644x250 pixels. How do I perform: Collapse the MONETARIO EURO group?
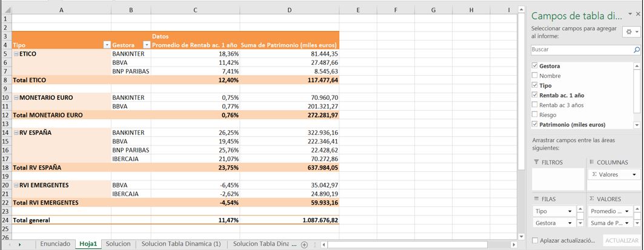tap(16, 97)
